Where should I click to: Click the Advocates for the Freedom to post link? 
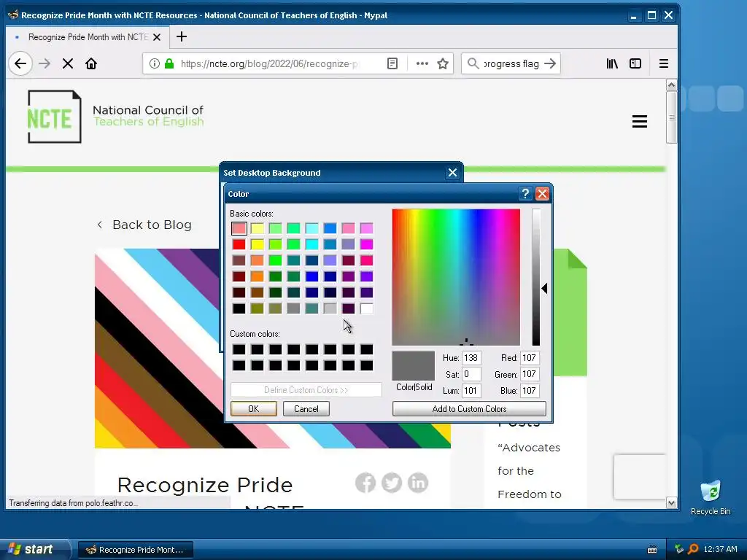(x=530, y=471)
